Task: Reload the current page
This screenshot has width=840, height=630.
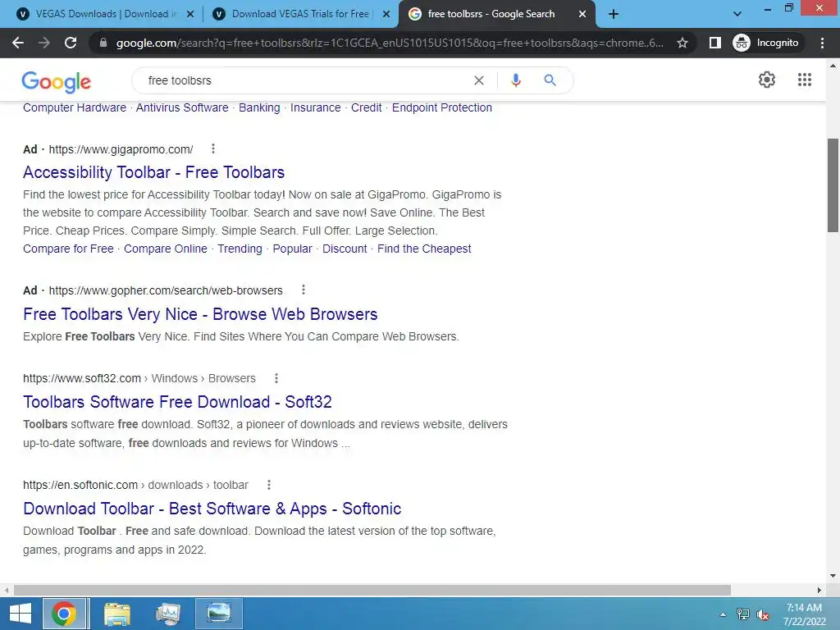Action: [x=71, y=43]
